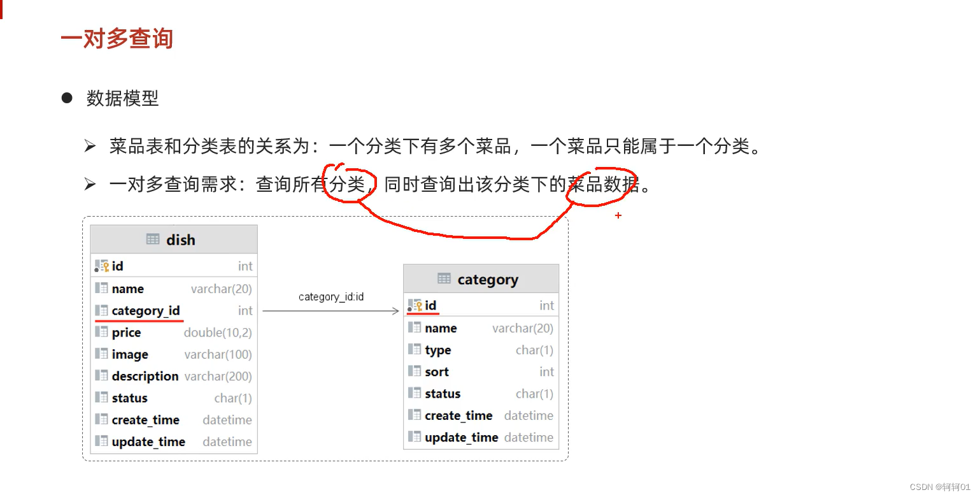Click the sentence starting 一对多查询需求
980x497 pixels.
[380, 185]
